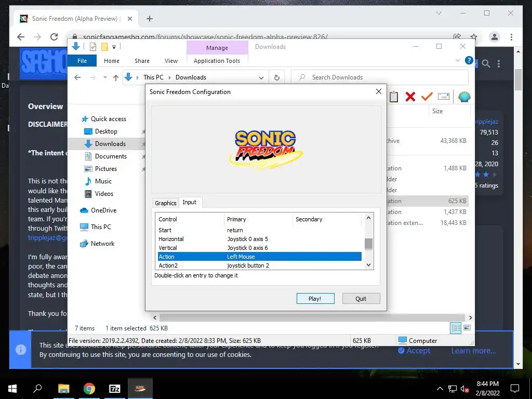This screenshot has height=399, width=532.
Task: Open File Explorer from taskbar
Action: [63, 389]
